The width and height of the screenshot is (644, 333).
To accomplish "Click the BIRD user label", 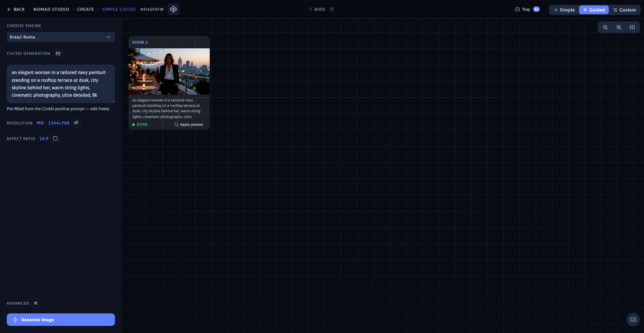I will click(320, 9).
